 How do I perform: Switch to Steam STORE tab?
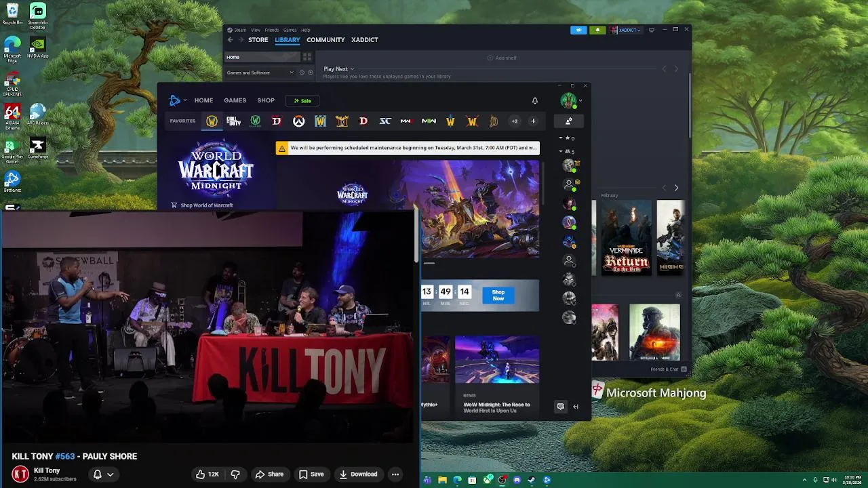pyautogui.click(x=258, y=40)
